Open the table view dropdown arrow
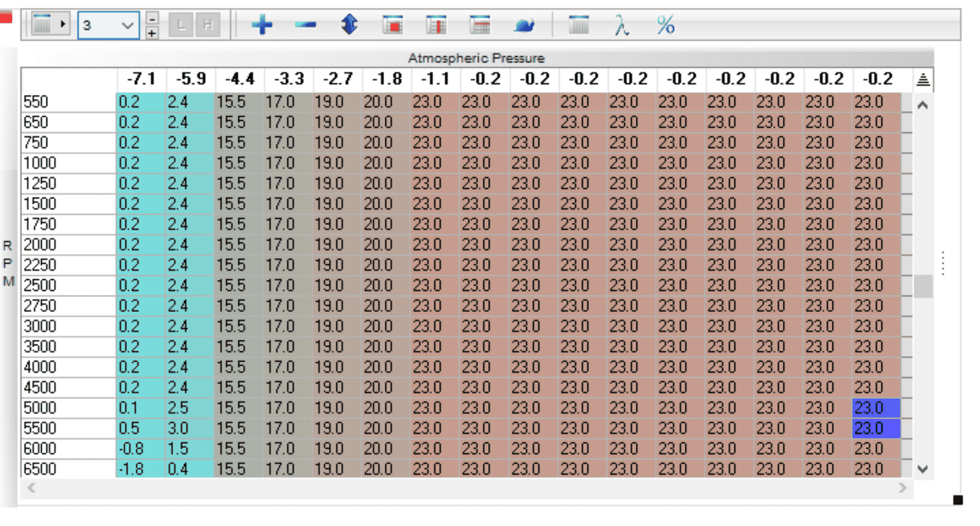The height and width of the screenshot is (526, 980). tap(62, 25)
